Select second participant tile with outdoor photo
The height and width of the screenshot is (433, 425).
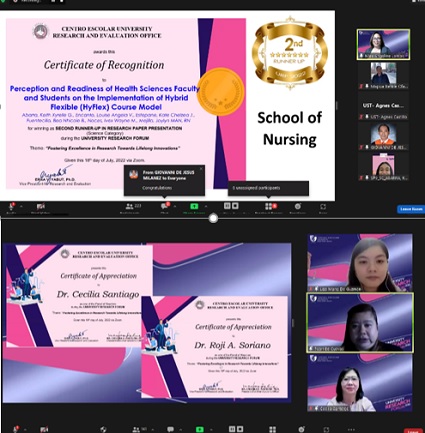(x=383, y=76)
